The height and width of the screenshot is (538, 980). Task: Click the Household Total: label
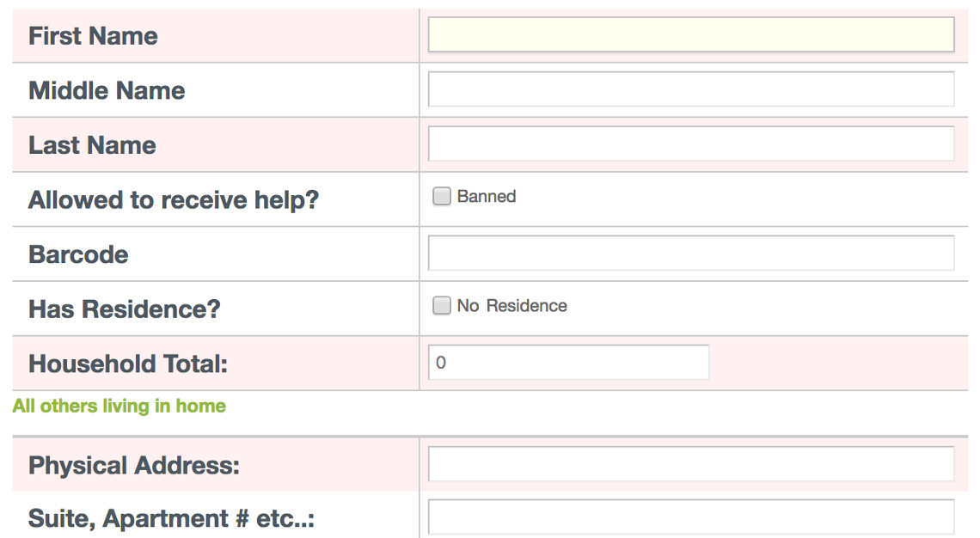click(x=128, y=364)
